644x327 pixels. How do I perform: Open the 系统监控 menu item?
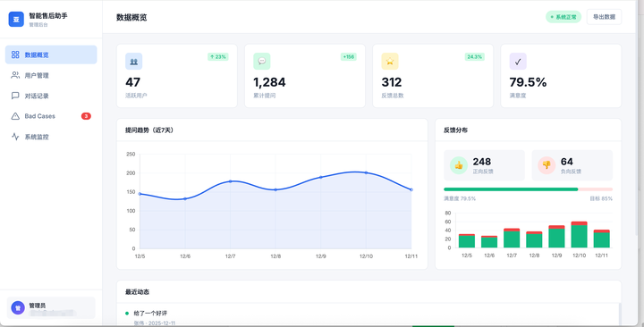51,137
